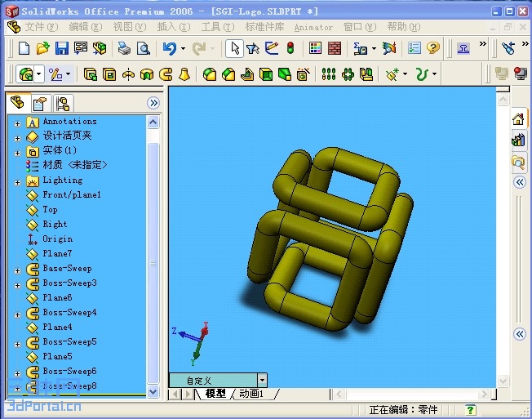Click the New document icon

24,48
